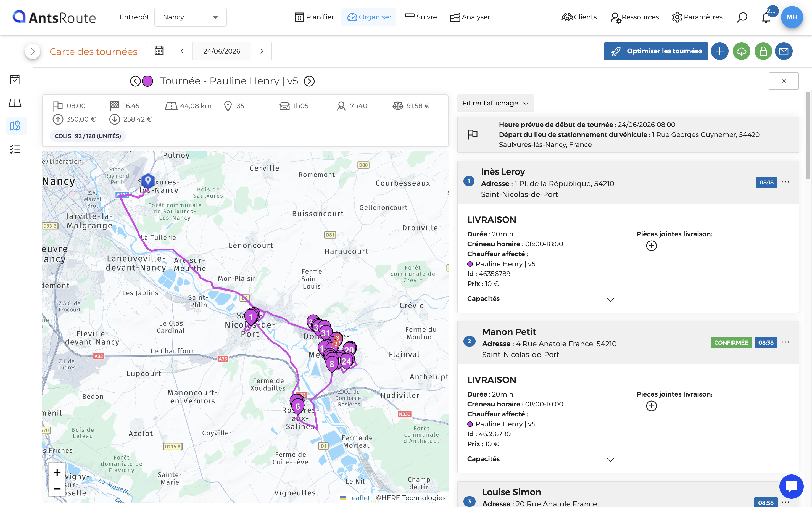Screen dimensions: 812x507
Task: Open the Analyser menu
Action: 470,17
